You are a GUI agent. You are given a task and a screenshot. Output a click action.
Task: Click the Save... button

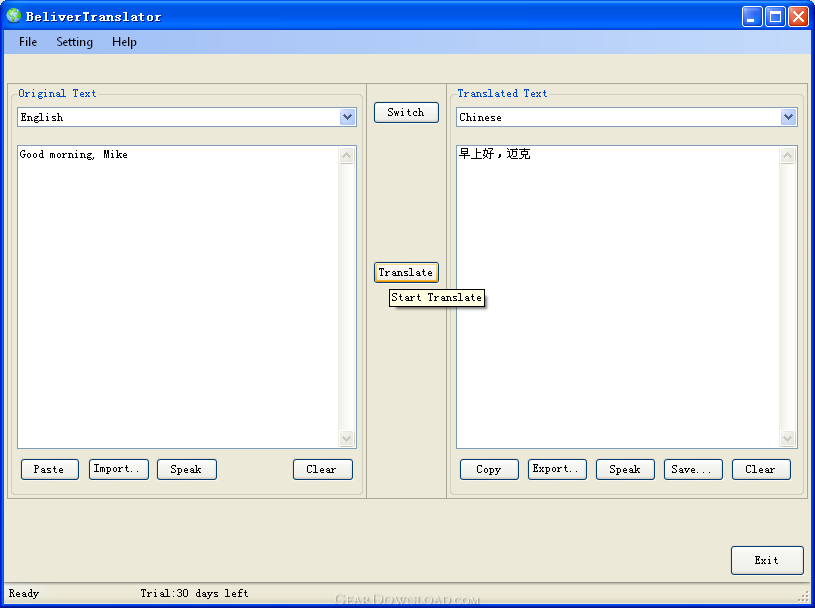693,469
